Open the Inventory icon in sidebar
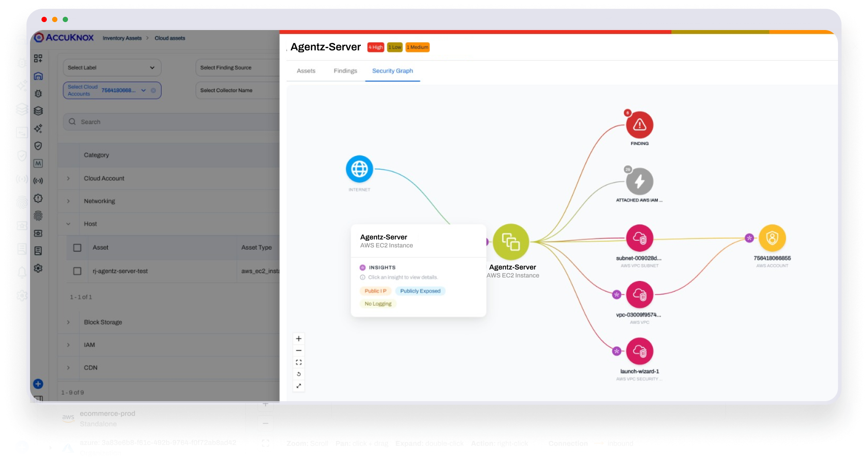This screenshot has height=463, width=868. 38,76
